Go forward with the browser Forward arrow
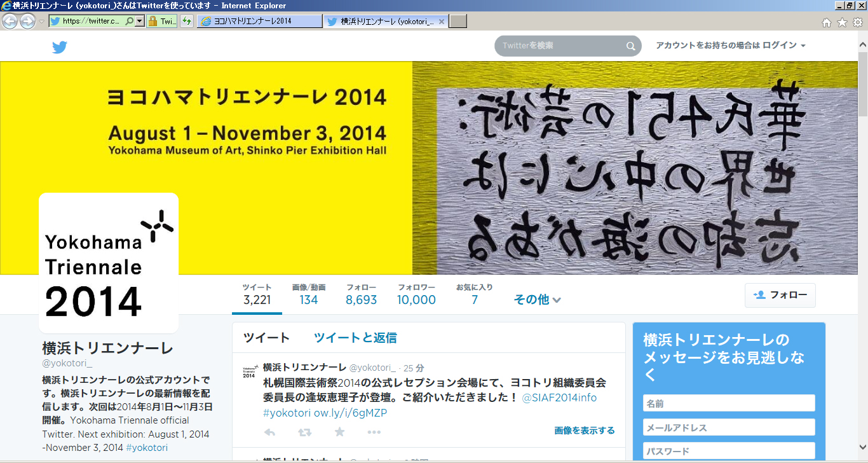Image resolution: width=868 pixels, height=463 pixels. [27, 21]
